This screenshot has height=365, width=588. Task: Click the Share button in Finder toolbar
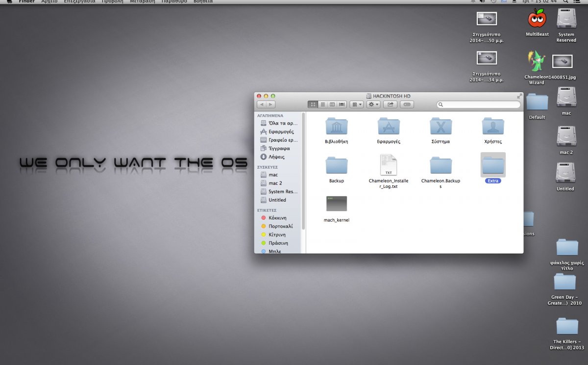click(390, 104)
